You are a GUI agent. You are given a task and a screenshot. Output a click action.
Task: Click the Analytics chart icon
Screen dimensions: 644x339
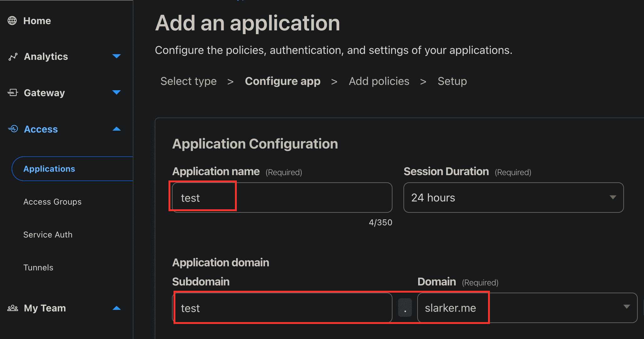point(13,57)
